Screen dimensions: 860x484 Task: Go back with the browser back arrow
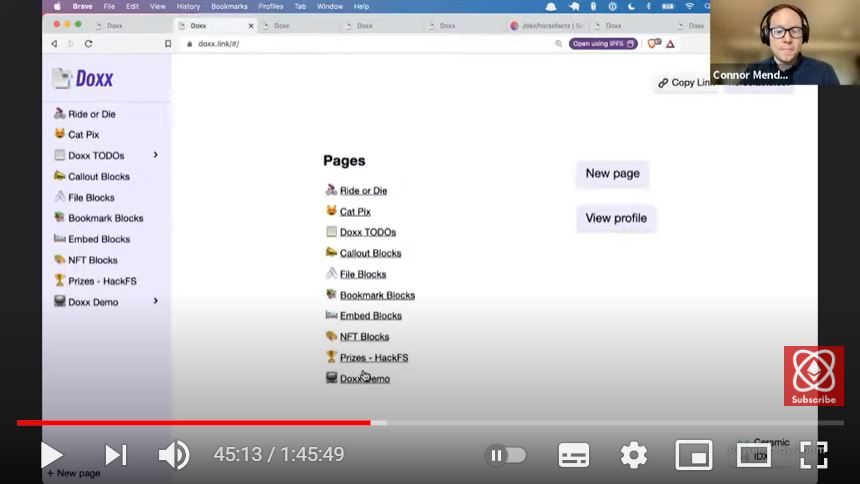tap(54, 43)
